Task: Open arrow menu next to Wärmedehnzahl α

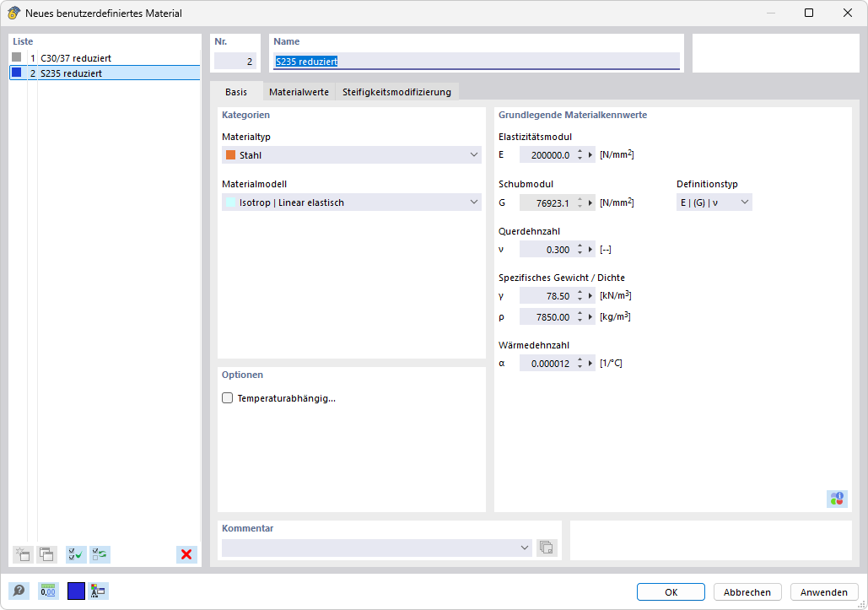Action: (590, 363)
